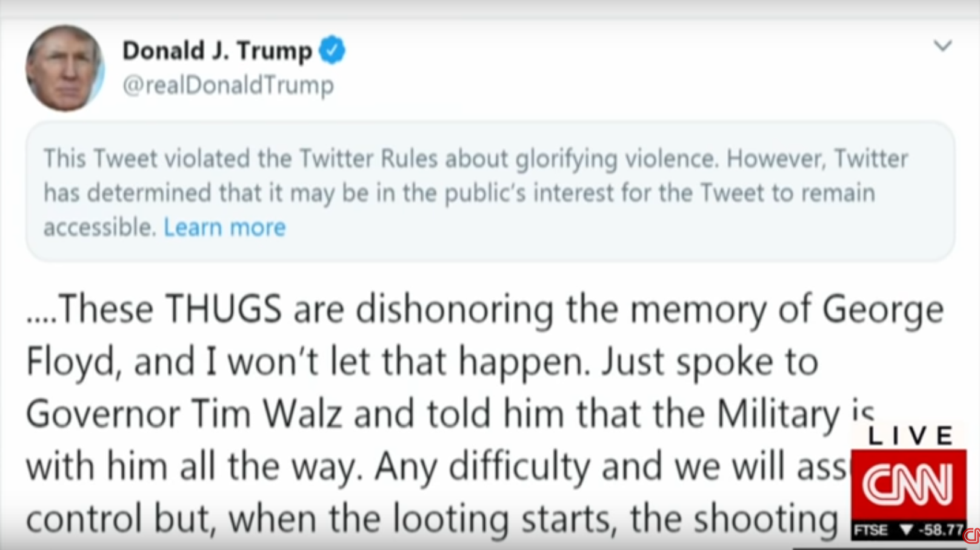
Task: Open the @realDonaldTrump handle
Action: tap(228, 85)
